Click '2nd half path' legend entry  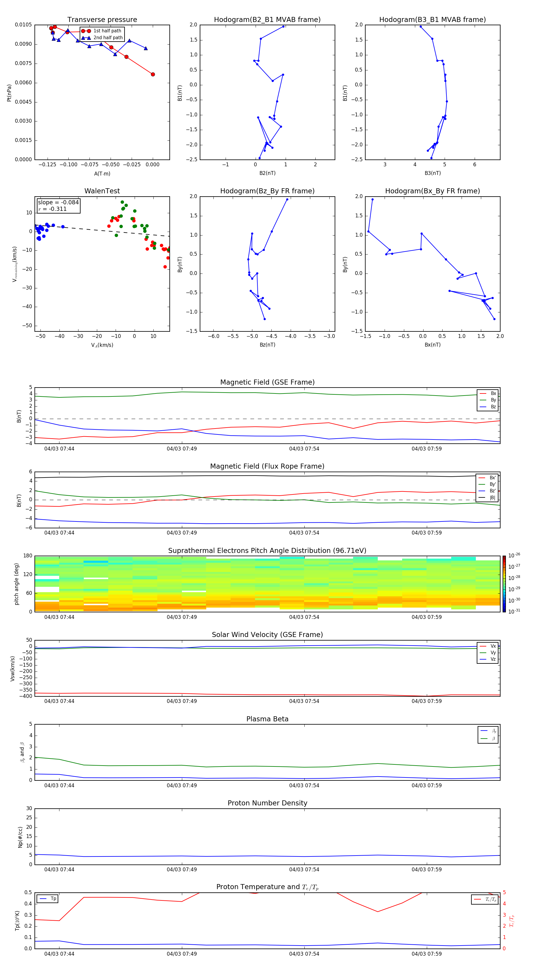coord(102,38)
